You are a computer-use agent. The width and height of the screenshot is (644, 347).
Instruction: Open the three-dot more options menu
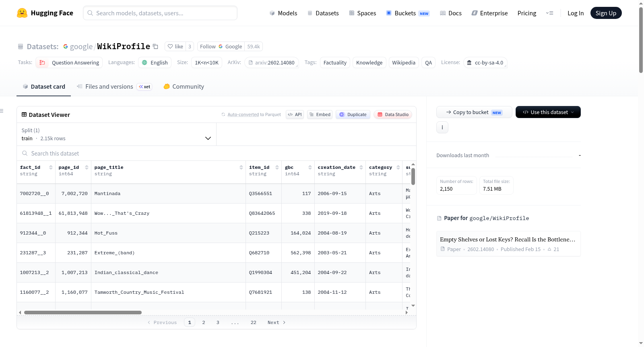442,127
